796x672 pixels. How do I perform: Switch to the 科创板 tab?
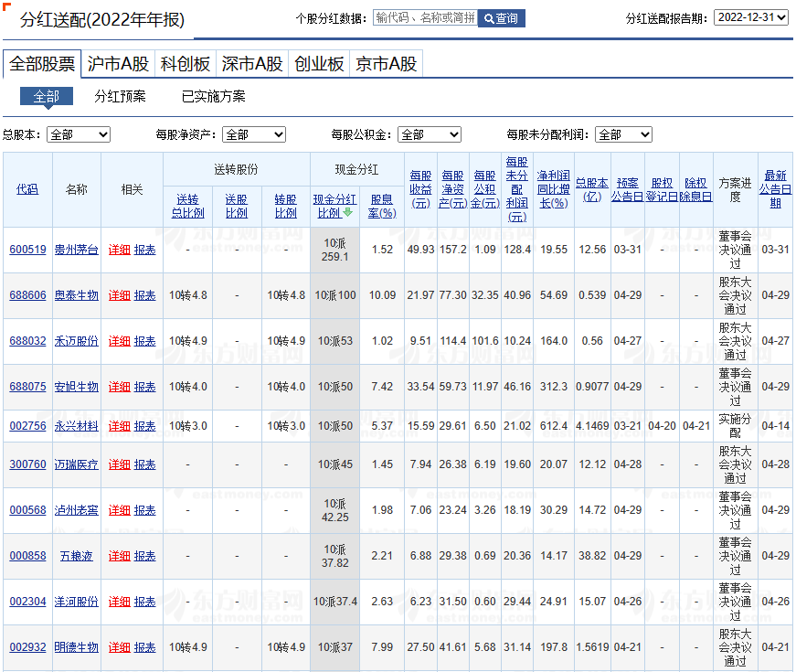click(186, 64)
